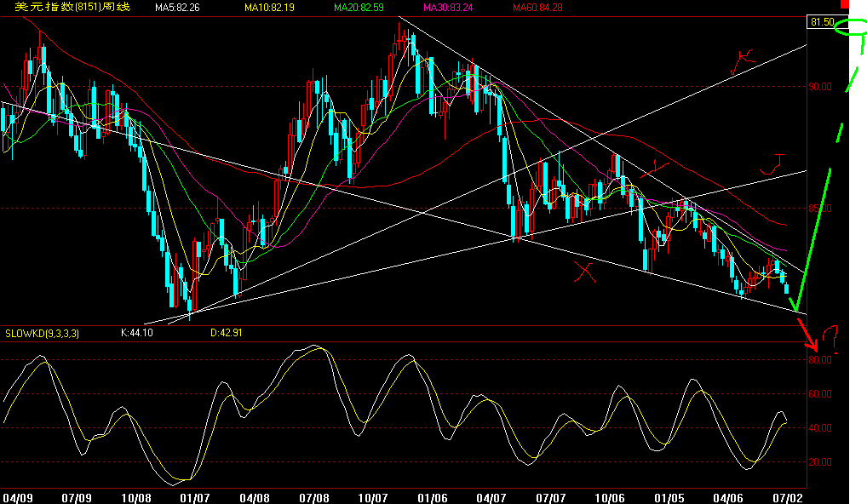Click the 01/05 date label
This screenshot has height=504, width=867.
coord(669,498)
